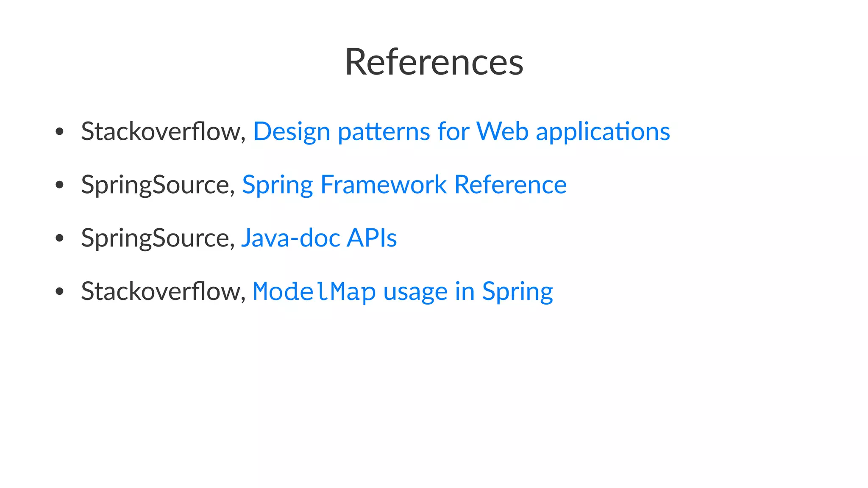This screenshot has width=868, height=488.
Task: Click the bullet dot of the third reference
Action: 60,238
